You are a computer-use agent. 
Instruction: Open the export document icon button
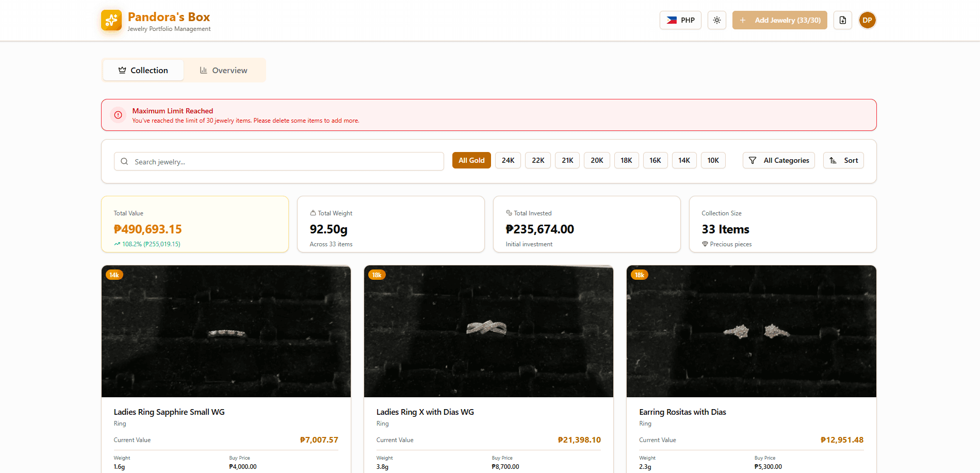[x=842, y=20]
